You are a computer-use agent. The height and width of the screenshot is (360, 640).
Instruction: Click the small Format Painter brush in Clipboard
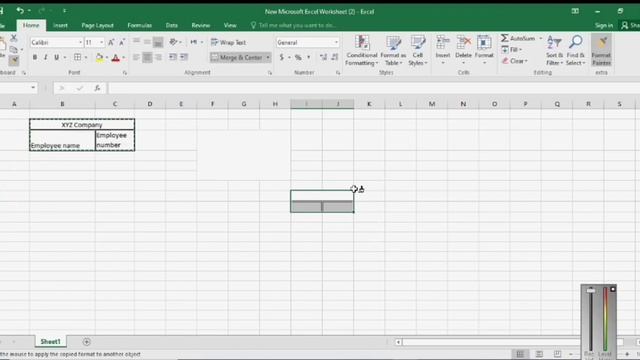coord(13,61)
